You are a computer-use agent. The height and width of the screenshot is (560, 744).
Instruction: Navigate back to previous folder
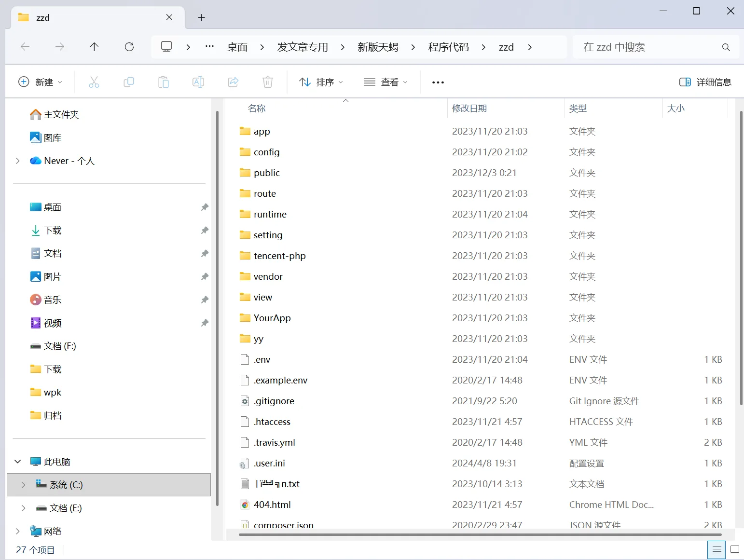click(25, 47)
